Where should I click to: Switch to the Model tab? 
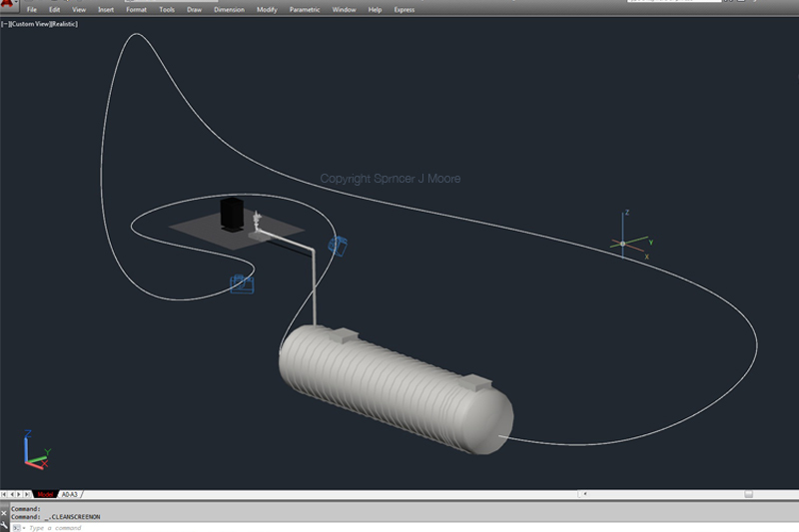(46, 494)
